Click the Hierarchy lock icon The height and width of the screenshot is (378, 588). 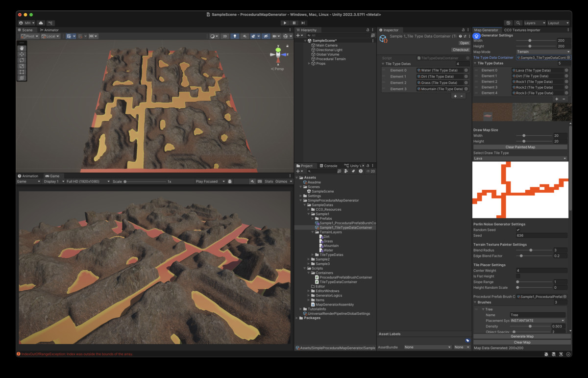pos(367,30)
